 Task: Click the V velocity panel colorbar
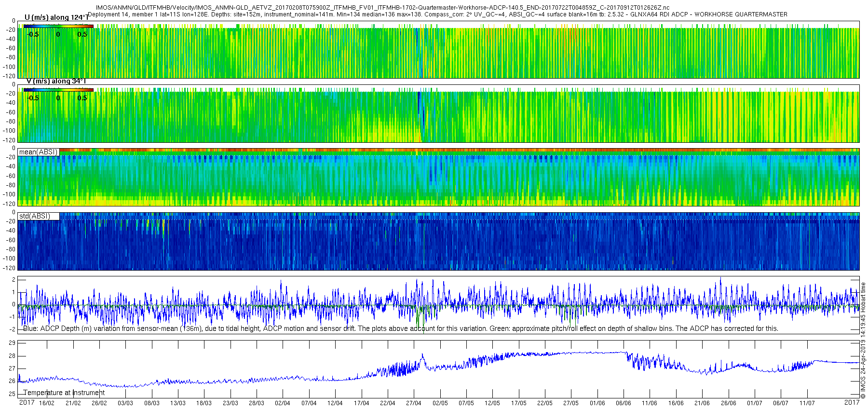point(58,90)
